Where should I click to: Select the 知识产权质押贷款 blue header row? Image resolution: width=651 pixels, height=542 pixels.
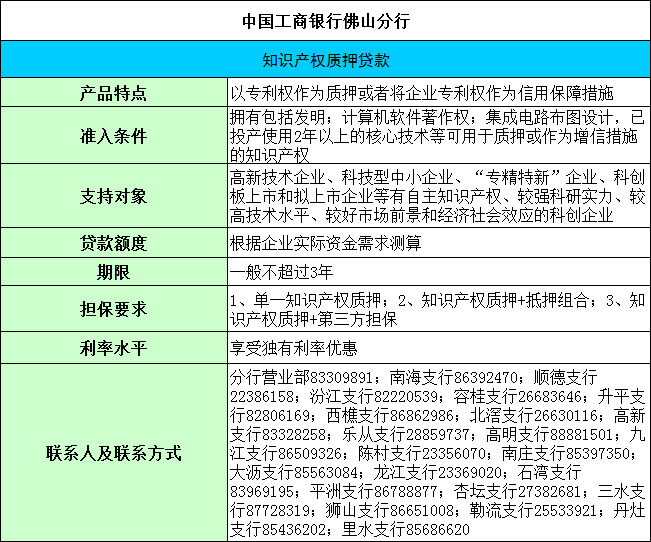pos(326,59)
